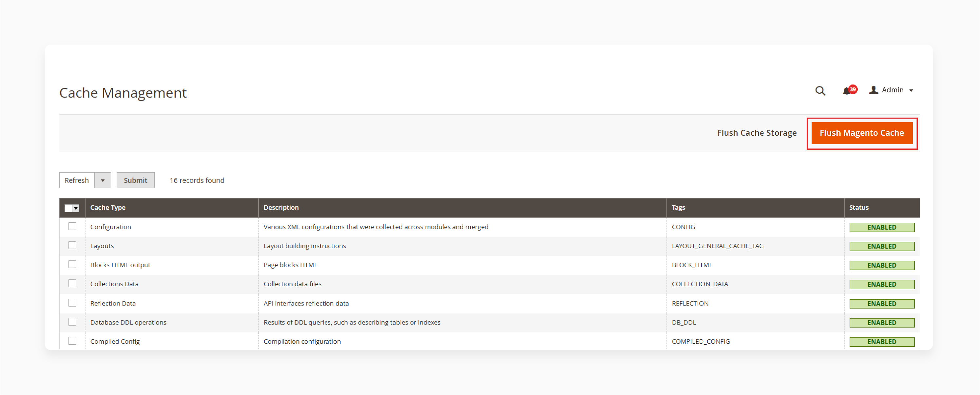
Task: Click ENABLED status in Compiled Config row
Action: (882, 342)
